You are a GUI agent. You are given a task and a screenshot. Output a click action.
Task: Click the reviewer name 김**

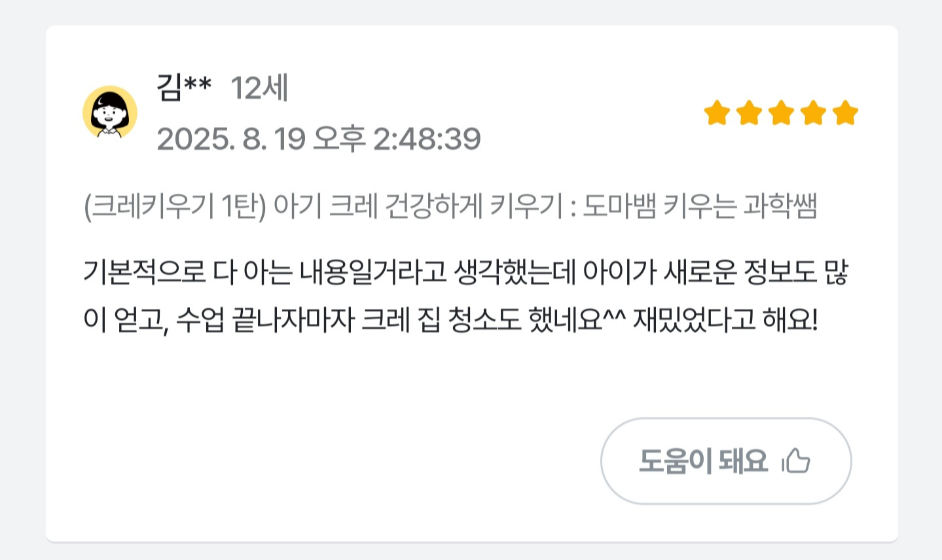point(184,88)
